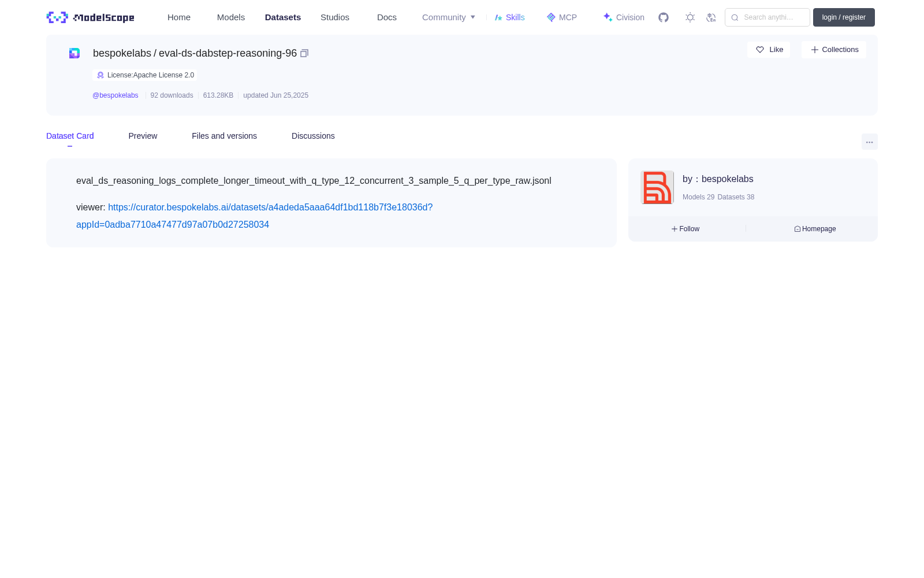
Task: Click the 92 downloads text
Action: pos(172,95)
